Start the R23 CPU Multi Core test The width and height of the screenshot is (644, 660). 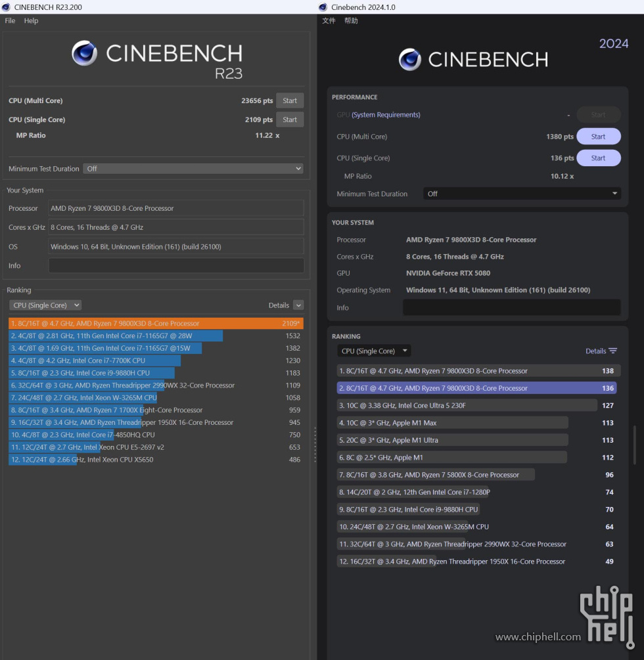click(x=290, y=101)
